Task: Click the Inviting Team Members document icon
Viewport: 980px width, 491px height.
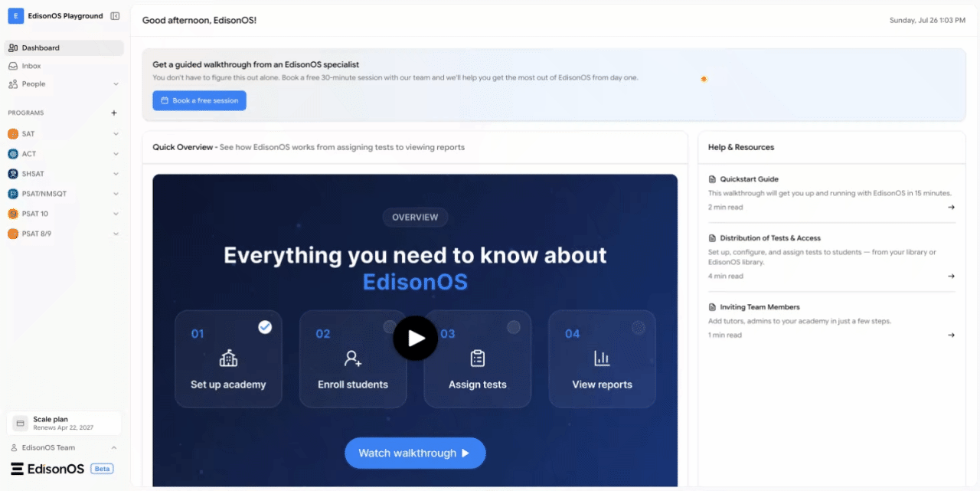Action: (712, 307)
